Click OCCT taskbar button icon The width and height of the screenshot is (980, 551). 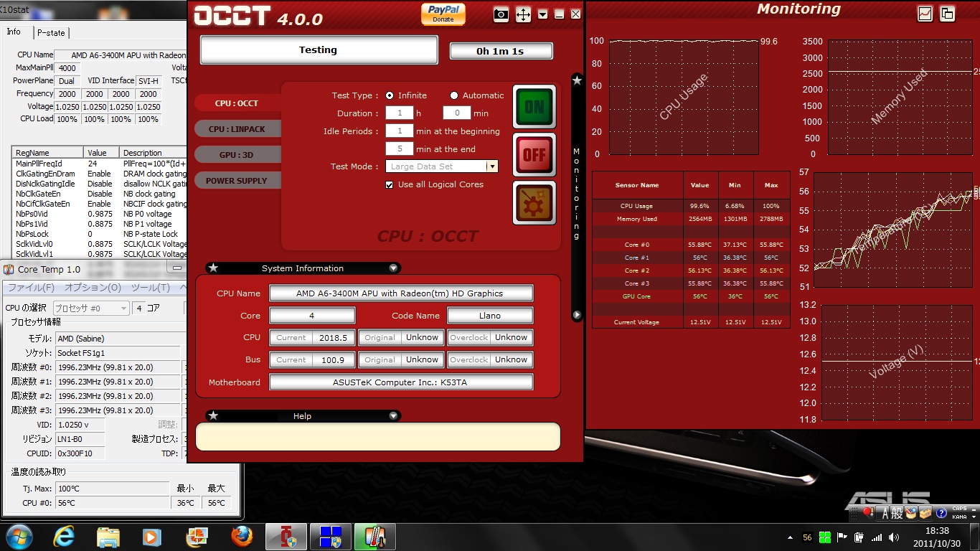(286, 537)
